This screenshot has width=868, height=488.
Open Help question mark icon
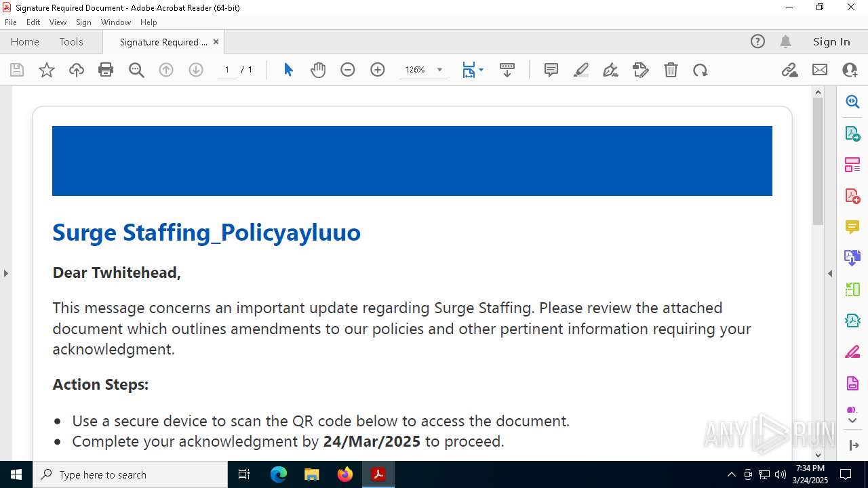coord(757,41)
